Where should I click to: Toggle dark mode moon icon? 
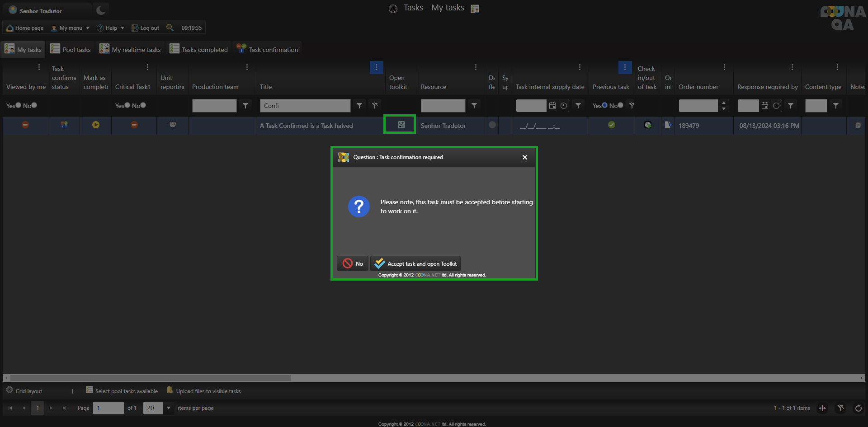pos(101,10)
